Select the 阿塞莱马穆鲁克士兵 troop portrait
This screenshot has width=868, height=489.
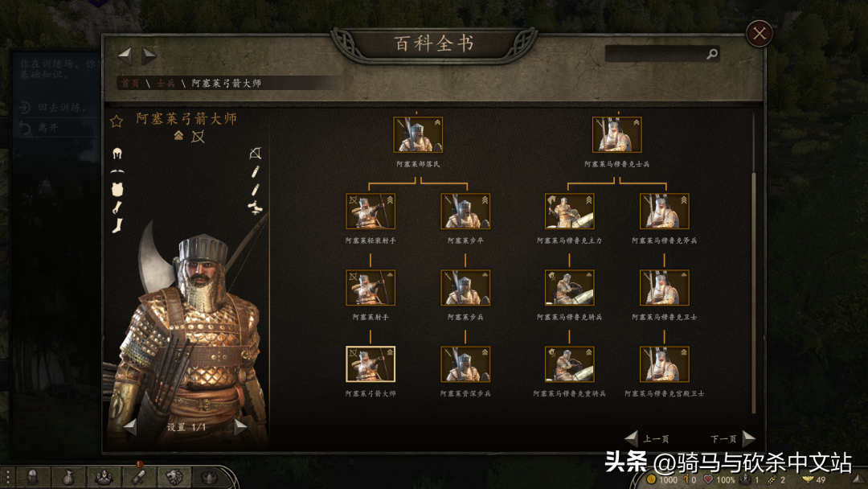pyautogui.click(x=616, y=134)
